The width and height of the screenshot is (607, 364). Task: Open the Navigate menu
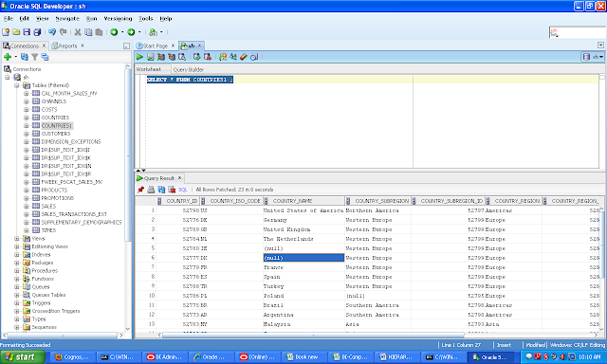click(67, 19)
